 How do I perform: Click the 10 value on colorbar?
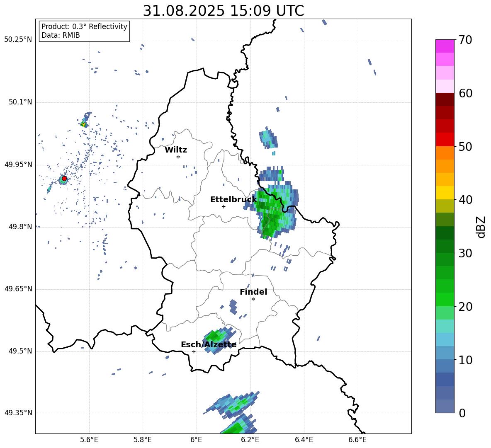(x=465, y=360)
